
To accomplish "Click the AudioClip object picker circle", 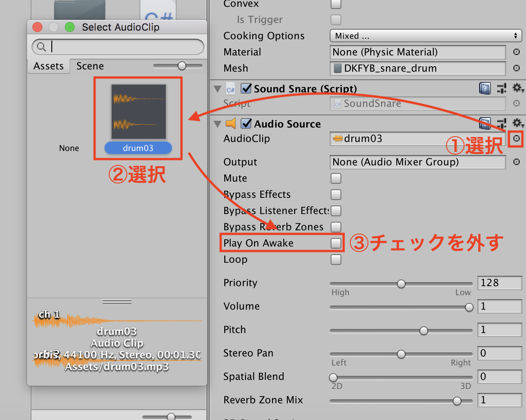I will click(516, 138).
